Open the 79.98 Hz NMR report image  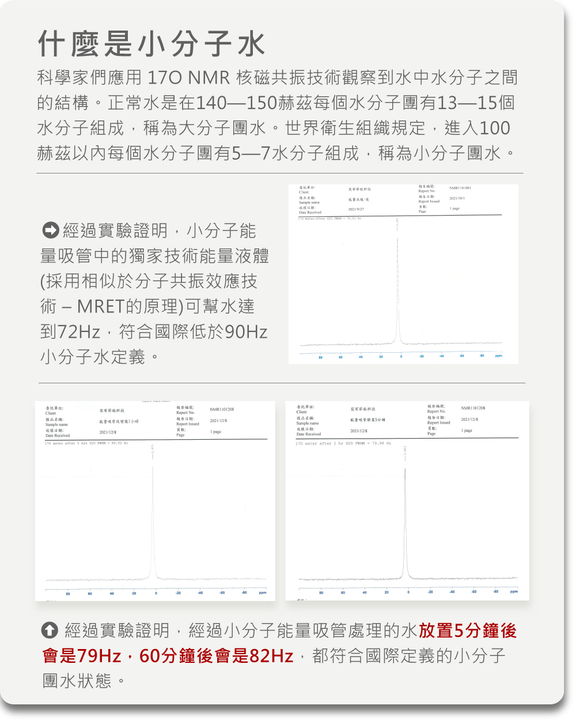pos(407,501)
